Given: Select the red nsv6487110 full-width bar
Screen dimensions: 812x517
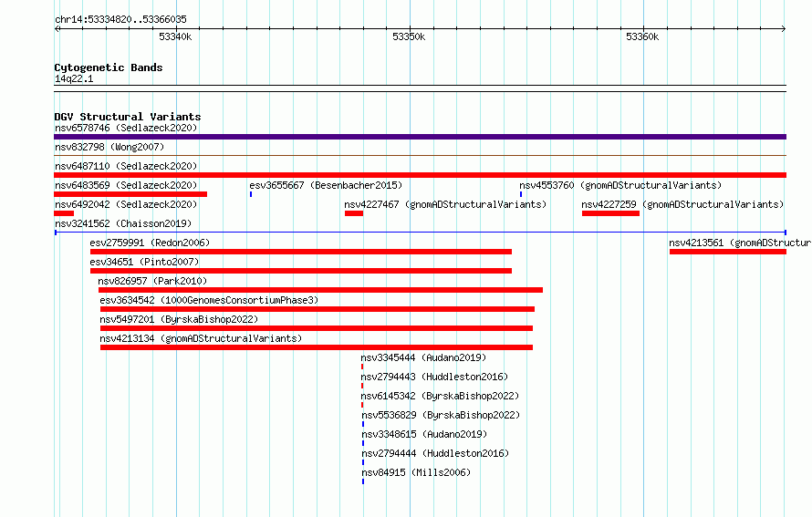Looking at the screenshot, I should tap(420, 175).
